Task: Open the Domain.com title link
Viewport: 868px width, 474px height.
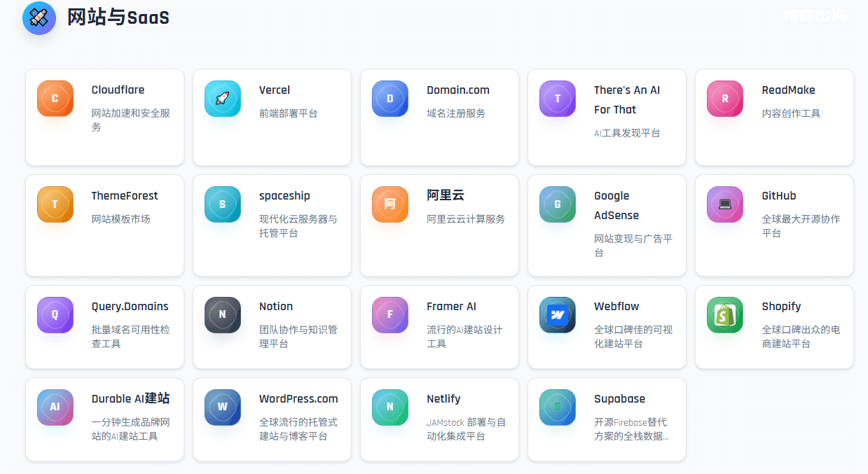Action: coord(458,90)
